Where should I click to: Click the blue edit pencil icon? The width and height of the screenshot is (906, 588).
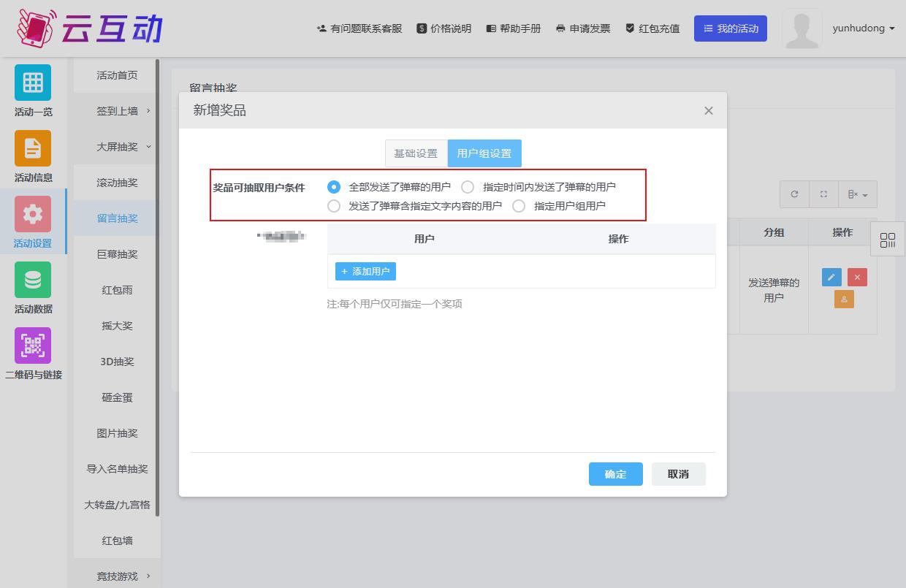tap(831, 278)
